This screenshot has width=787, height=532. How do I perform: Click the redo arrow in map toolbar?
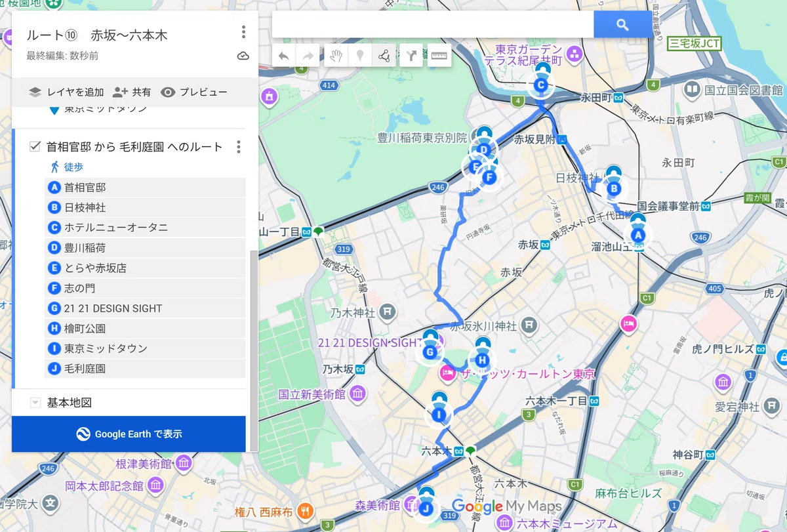(x=308, y=56)
